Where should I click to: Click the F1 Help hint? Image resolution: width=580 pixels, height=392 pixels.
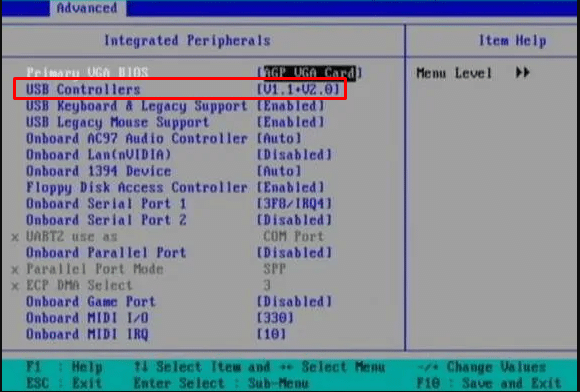pos(64,367)
